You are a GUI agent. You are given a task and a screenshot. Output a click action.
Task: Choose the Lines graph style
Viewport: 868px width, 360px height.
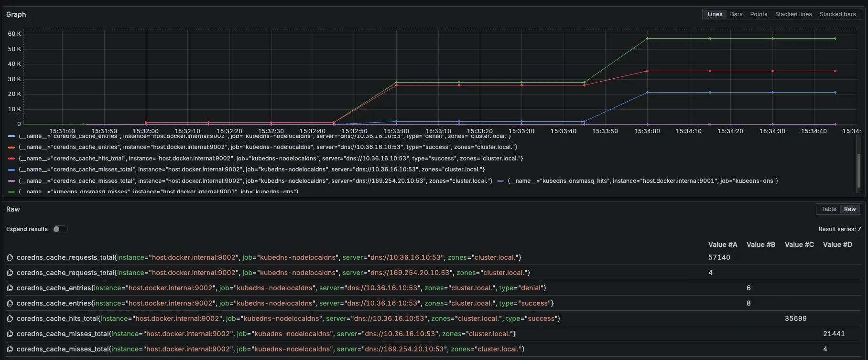[x=715, y=14]
